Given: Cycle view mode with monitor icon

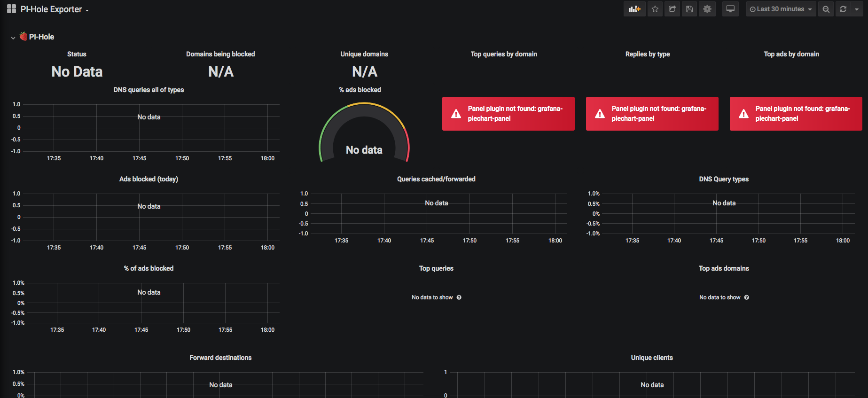Looking at the screenshot, I should pyautogui.click(x=730, y=9).
